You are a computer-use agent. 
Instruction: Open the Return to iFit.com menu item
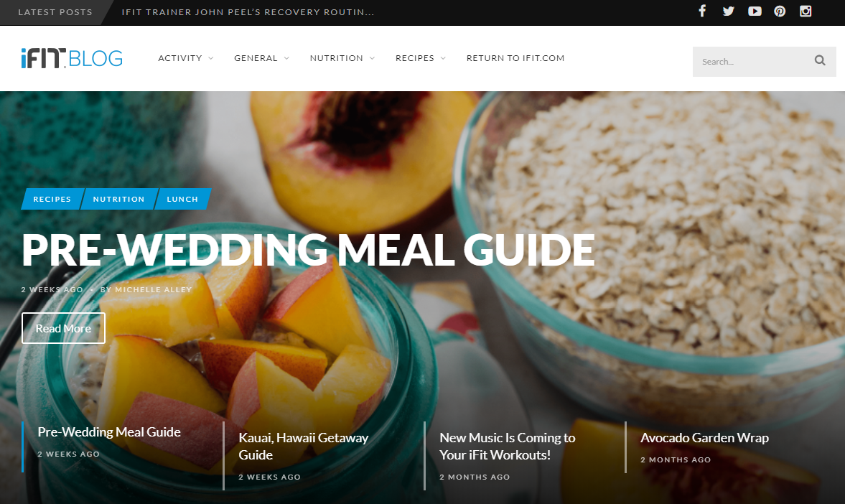coord(515,58)
